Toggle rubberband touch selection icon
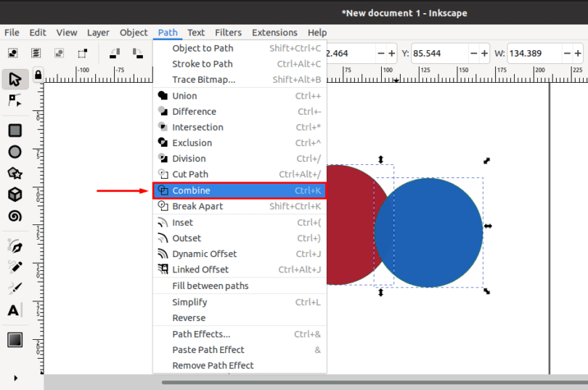Screen dimensions: 588x390 point(83,53)
